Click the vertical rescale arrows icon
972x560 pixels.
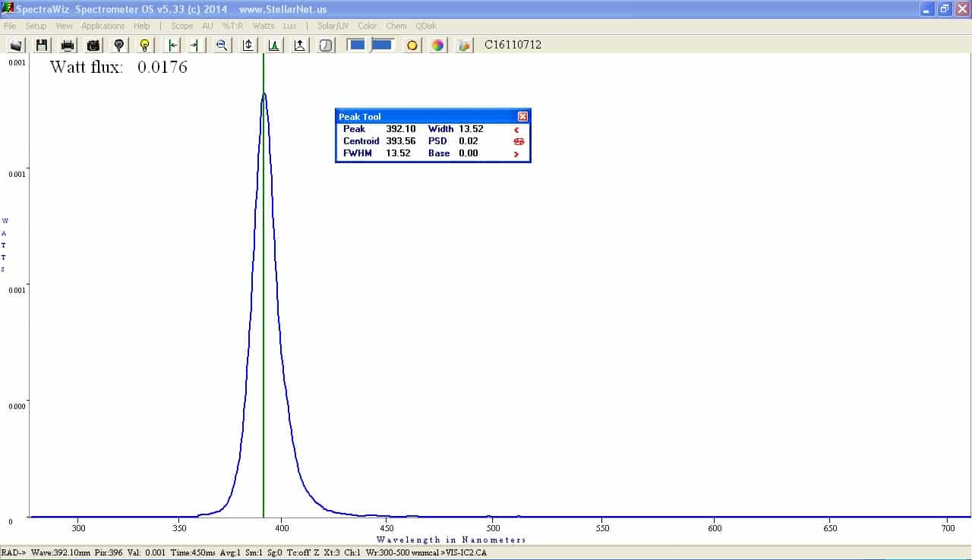tap(248, 46)
